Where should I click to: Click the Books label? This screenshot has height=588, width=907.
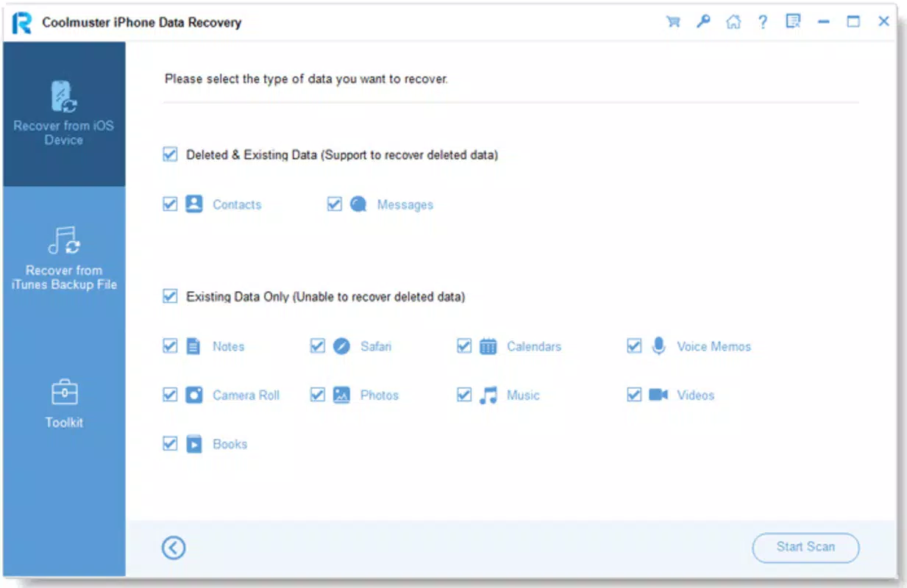tap(230, 444)
